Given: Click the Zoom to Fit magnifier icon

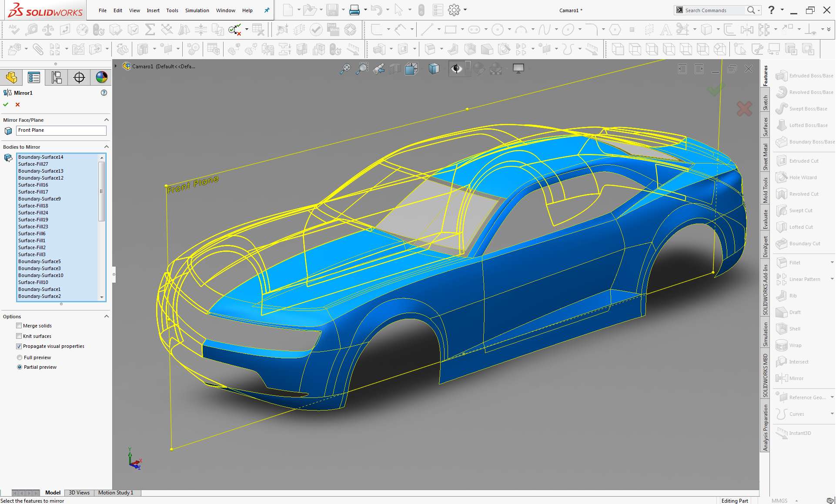Looking at the screenshot, I should pos(345,68).
